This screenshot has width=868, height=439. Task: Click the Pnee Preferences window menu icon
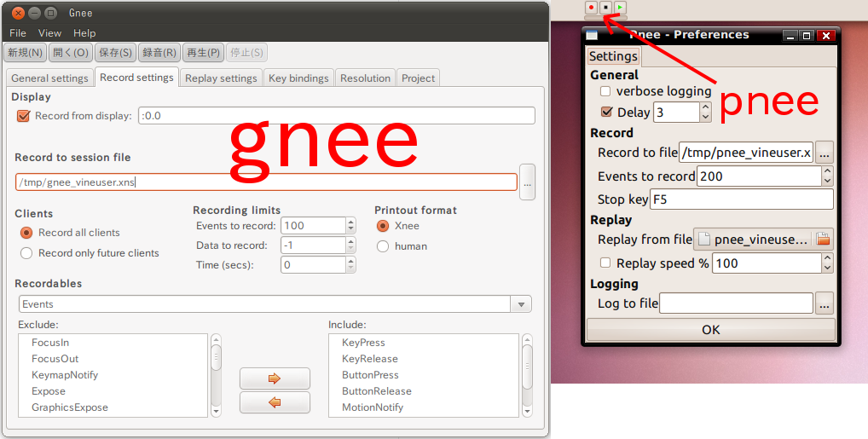point(592,36)
